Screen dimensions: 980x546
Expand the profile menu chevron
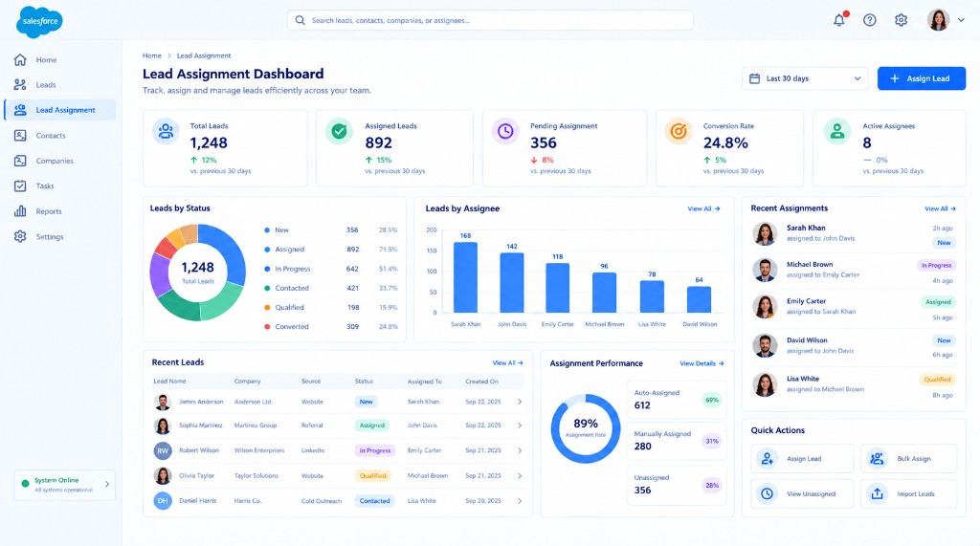(961, 20)
